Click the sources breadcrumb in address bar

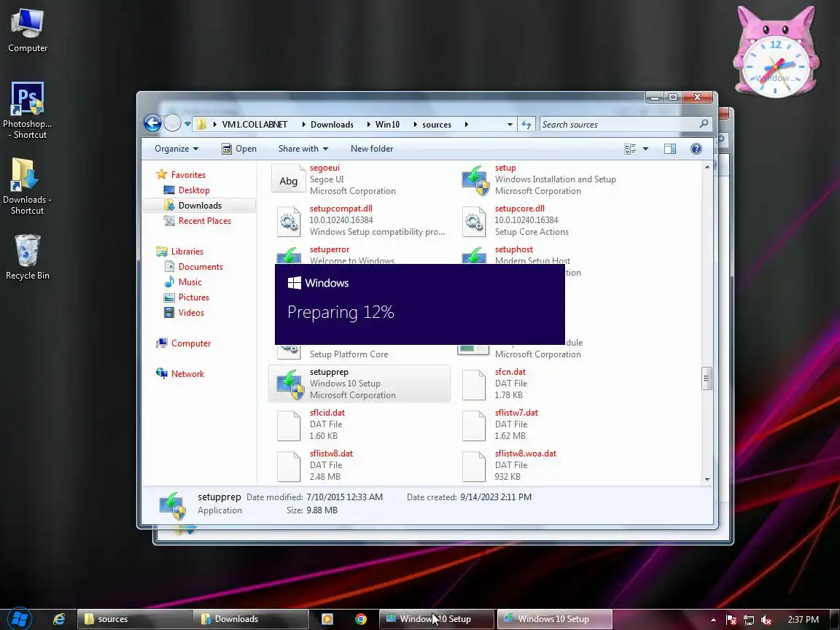click(x=437, y=124)
